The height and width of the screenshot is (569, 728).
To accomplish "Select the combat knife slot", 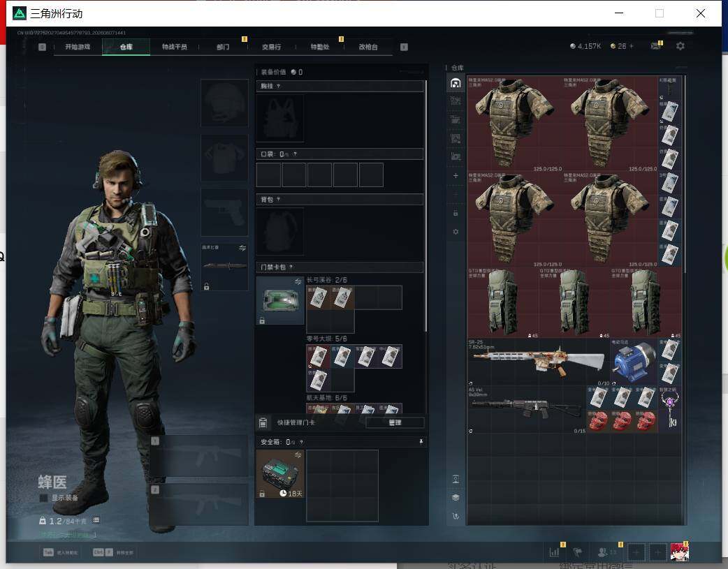I will pyautogui.click(x=224, y=267).
